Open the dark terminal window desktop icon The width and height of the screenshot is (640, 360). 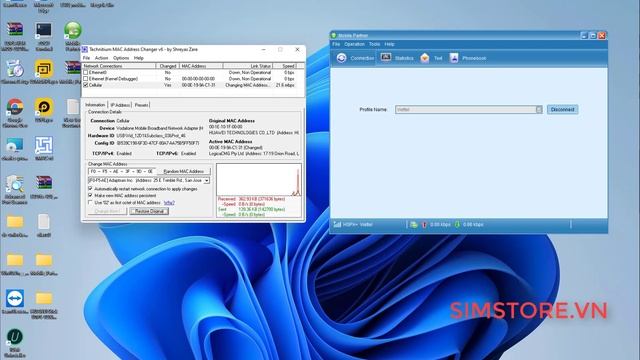pos(44,30)
